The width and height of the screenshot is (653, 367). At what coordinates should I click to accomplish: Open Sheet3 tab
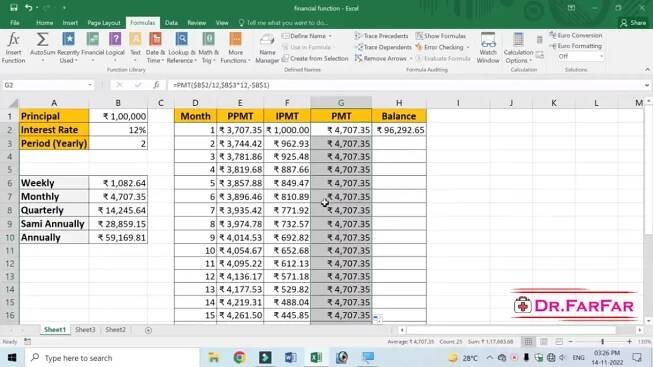(x=85, y=330)
